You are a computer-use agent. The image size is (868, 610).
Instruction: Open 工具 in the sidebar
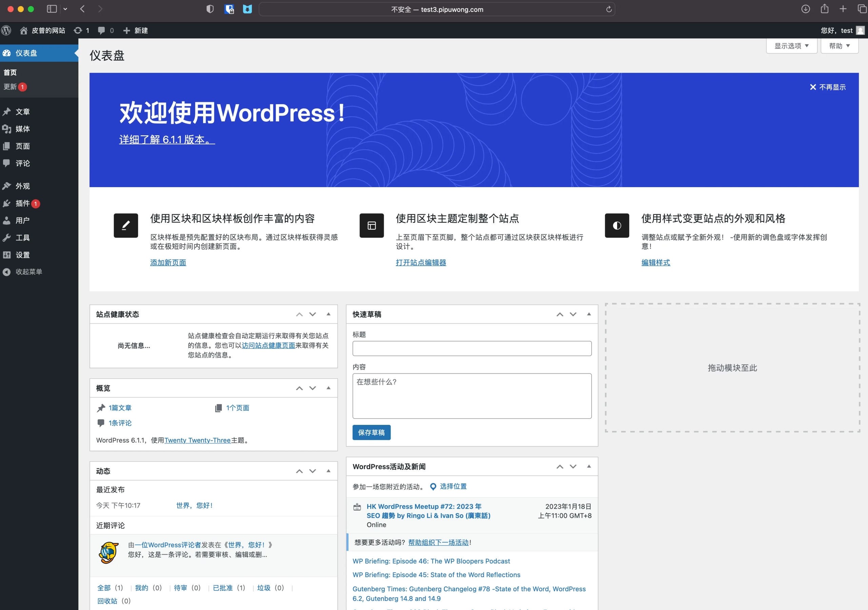pos(23,237)
